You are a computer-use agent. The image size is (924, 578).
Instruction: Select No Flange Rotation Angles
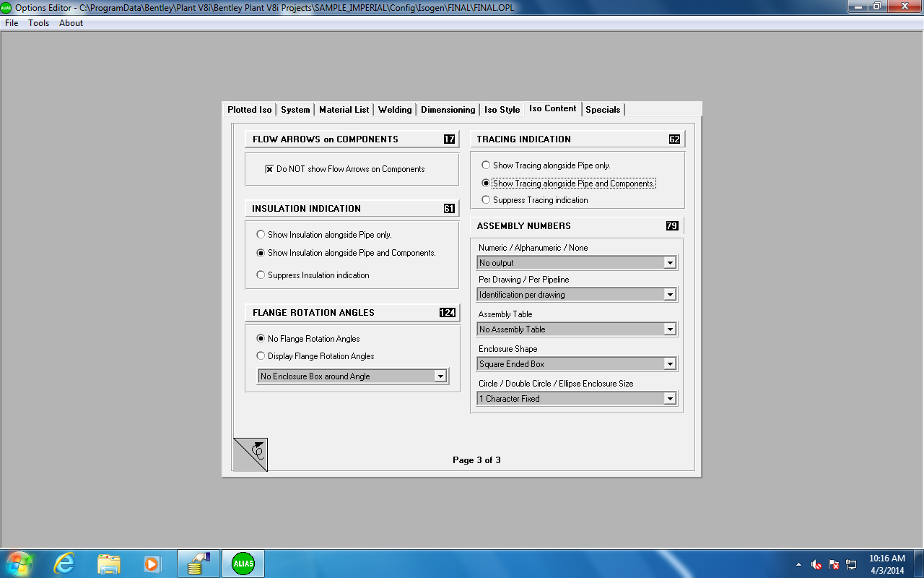[261, 339]
